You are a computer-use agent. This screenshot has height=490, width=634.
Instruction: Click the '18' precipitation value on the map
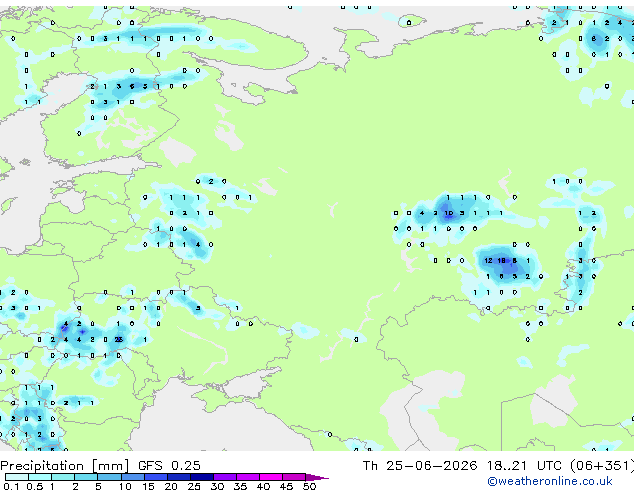pyautogui.click(x=502, y=261)
